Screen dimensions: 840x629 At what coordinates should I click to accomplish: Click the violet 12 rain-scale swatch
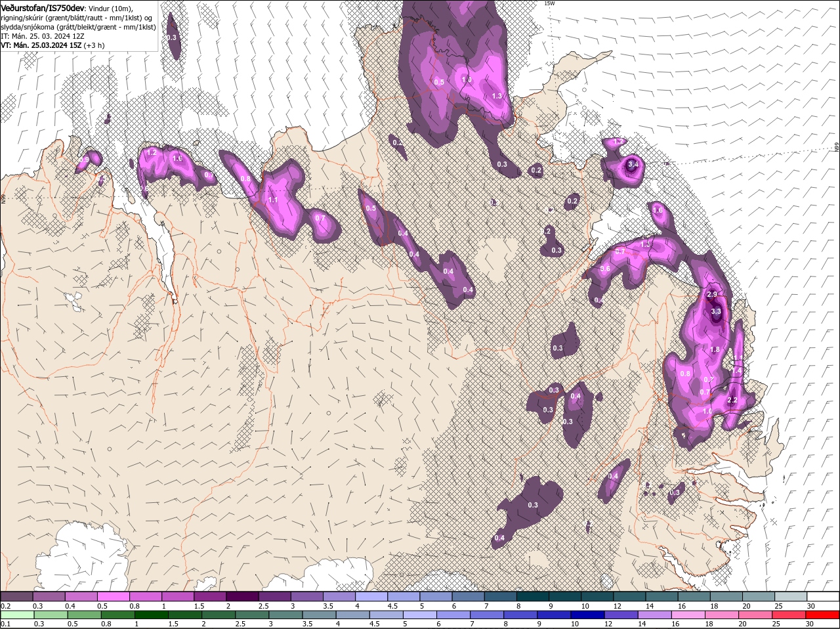[x=621, y=615]
